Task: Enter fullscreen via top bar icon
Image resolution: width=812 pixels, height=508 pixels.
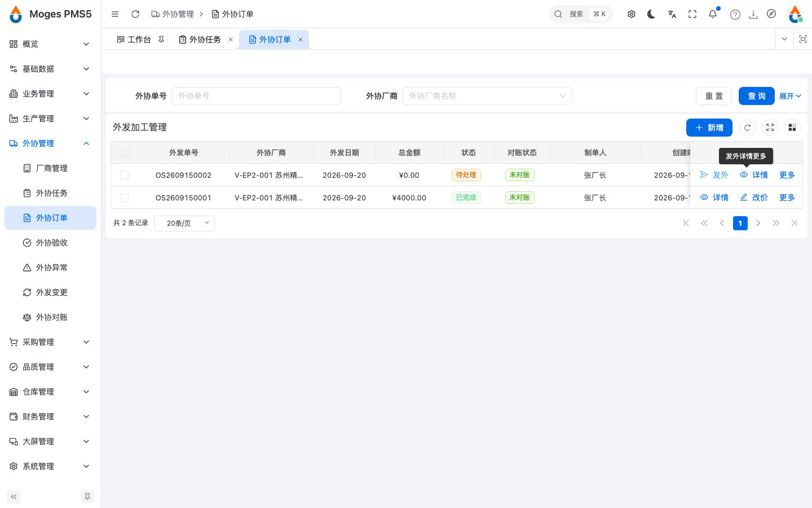Action: [692, 14]
